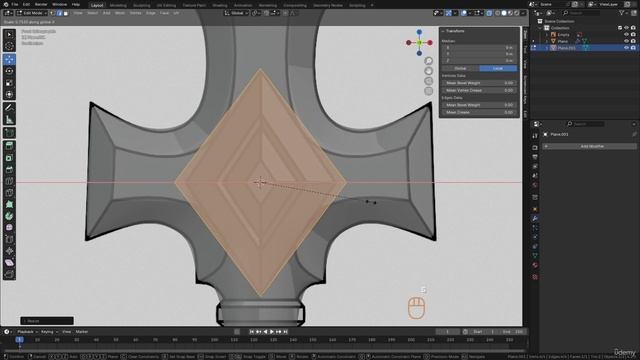This screenshot has width=640, height=360.
Task: Open the Playback dropdown in timeline
Action: [x=27, y=332]
